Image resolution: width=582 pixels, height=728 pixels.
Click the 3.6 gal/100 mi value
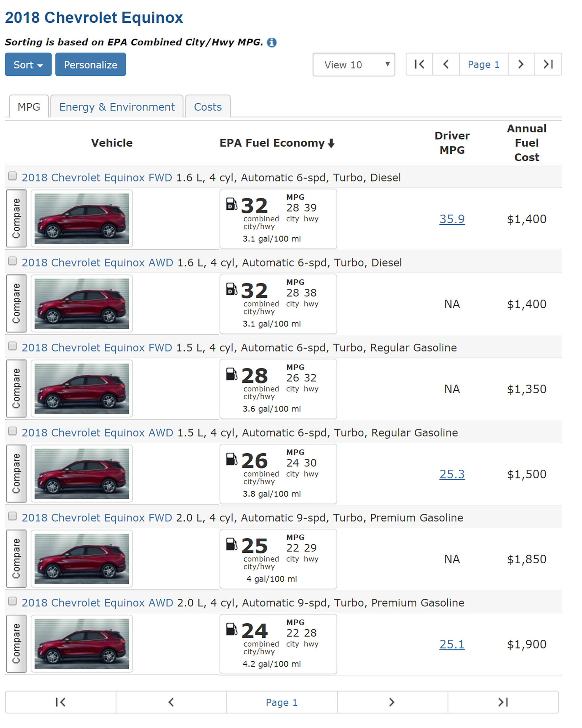(x=272, y=409)
